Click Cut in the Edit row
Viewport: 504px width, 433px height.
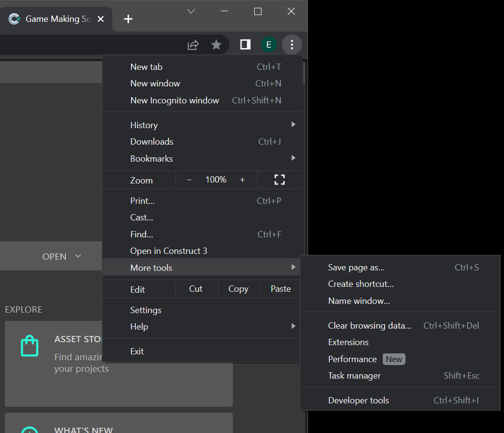(196, 289)
